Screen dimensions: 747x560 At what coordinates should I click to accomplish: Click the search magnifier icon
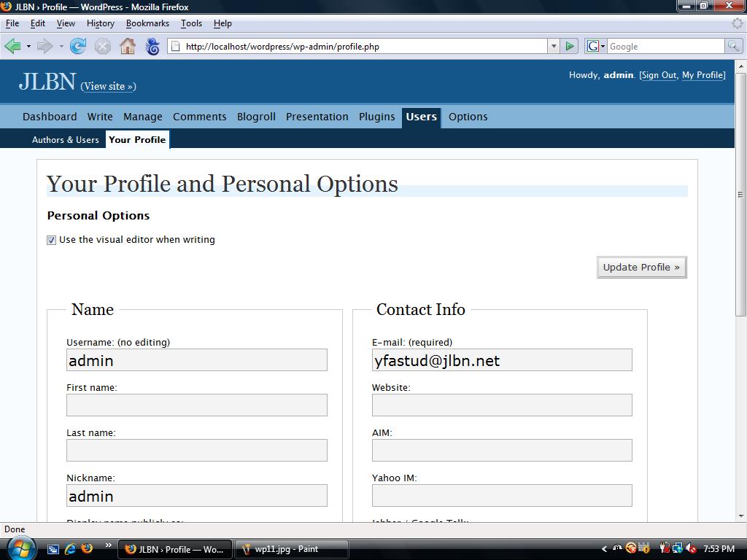click(x=732, y=47)
